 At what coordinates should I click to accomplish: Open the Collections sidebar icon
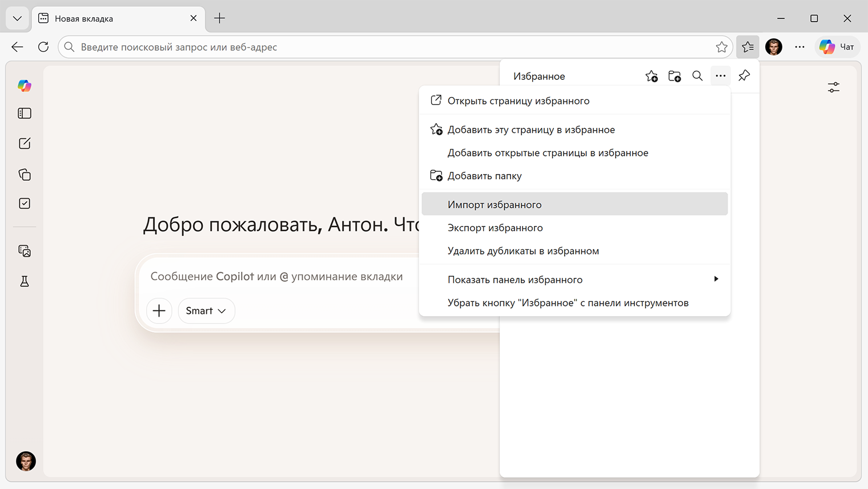[x=25, y=175]
